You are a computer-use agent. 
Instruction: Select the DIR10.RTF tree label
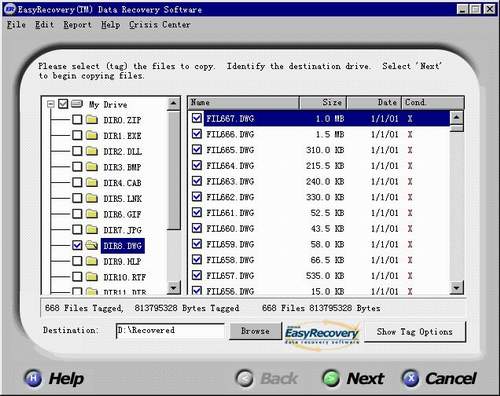pos(125,277)
